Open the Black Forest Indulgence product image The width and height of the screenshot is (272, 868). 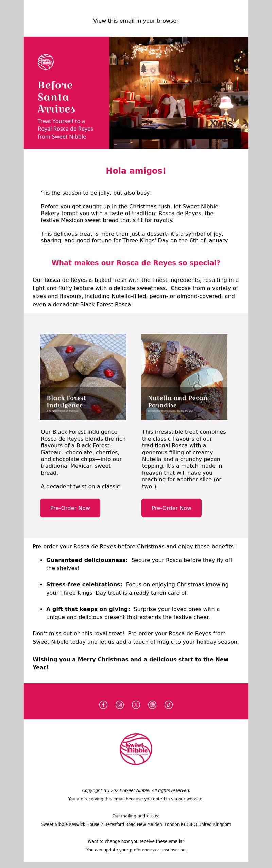tap(83, 377)
